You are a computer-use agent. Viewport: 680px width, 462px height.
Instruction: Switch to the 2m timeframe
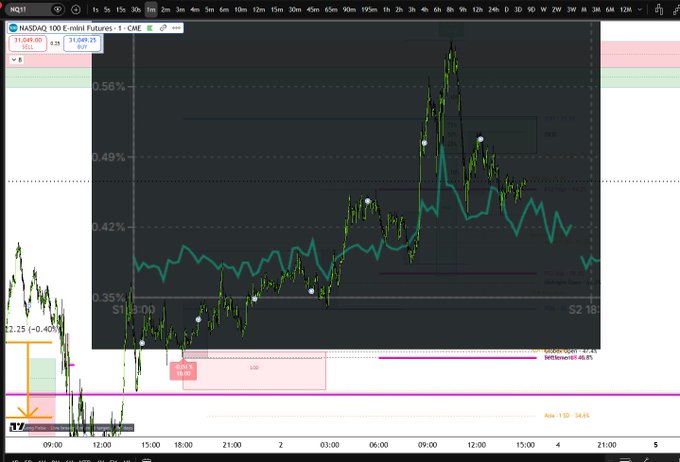(166, 9)
